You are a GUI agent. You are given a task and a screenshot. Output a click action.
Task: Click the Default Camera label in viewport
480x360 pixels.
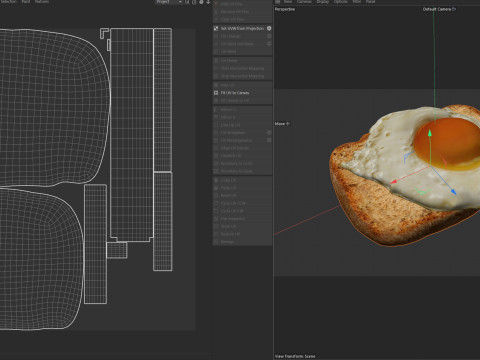click(x=437, y=9)
